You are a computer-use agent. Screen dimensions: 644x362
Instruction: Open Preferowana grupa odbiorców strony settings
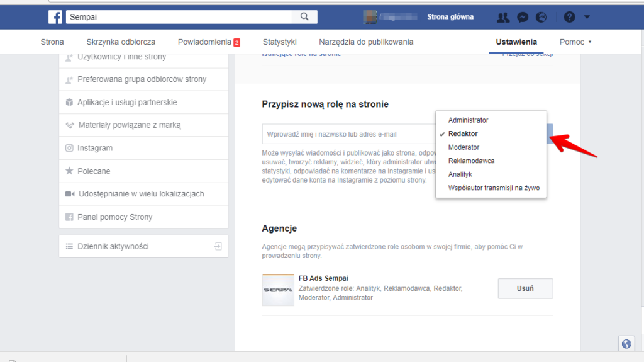[x=144, y=79]
